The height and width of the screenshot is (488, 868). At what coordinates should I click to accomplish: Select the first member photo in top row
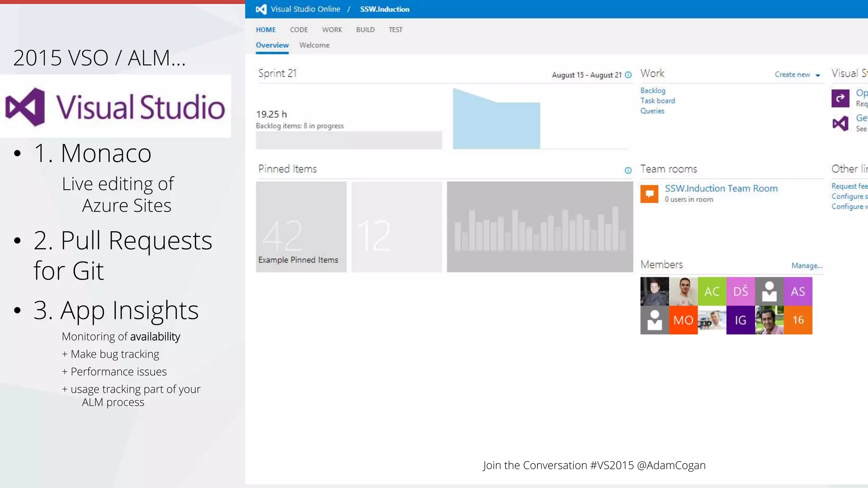tap(655, 291)
